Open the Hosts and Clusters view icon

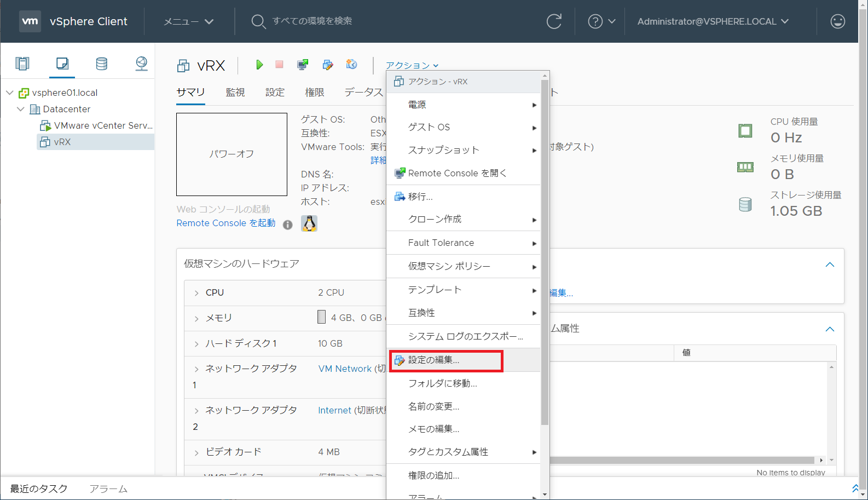[22, 64]
